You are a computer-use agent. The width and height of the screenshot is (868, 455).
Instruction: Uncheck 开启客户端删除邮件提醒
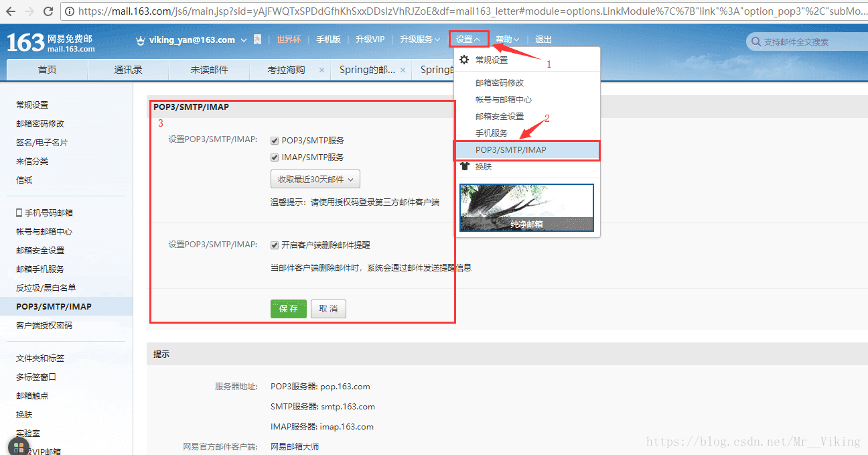(275, 245)
